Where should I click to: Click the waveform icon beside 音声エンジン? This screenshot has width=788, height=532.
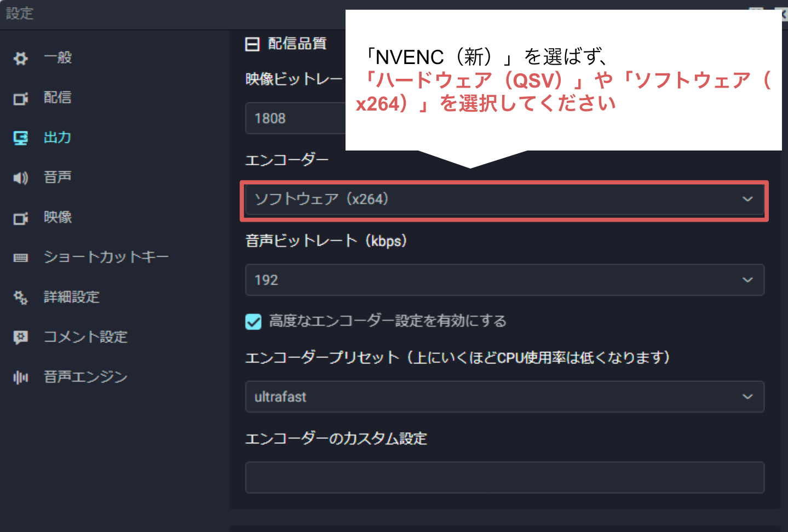[x=21, y=378]
